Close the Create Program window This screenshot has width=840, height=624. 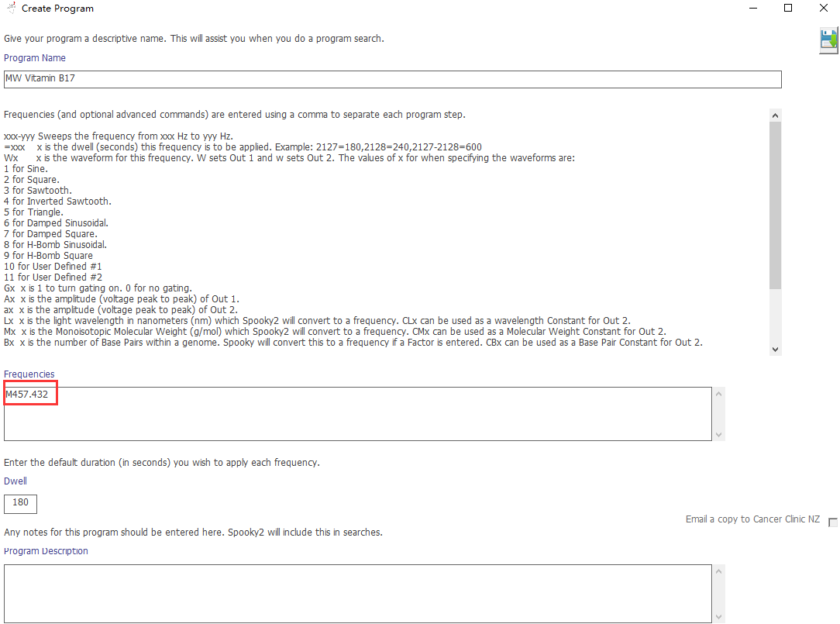click(824, 9)
